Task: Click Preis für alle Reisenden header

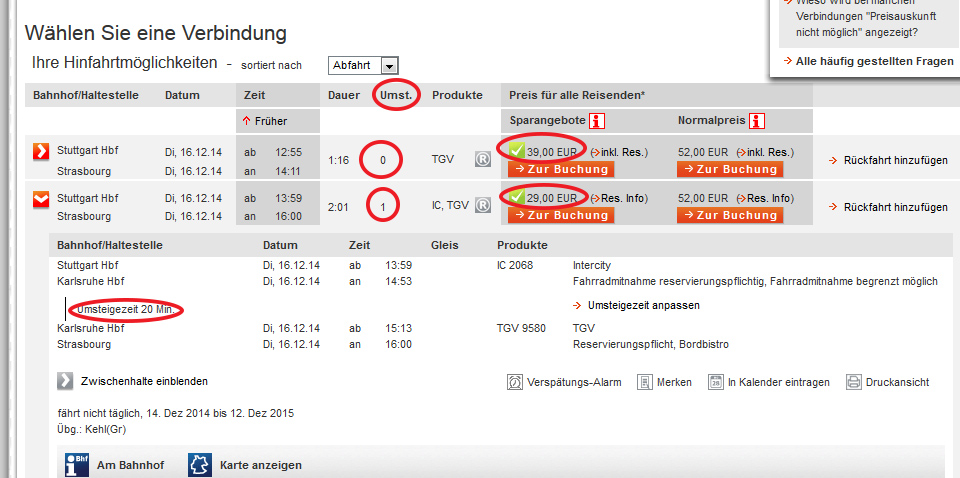Action: pyautogui.click(x=577, y=95)
